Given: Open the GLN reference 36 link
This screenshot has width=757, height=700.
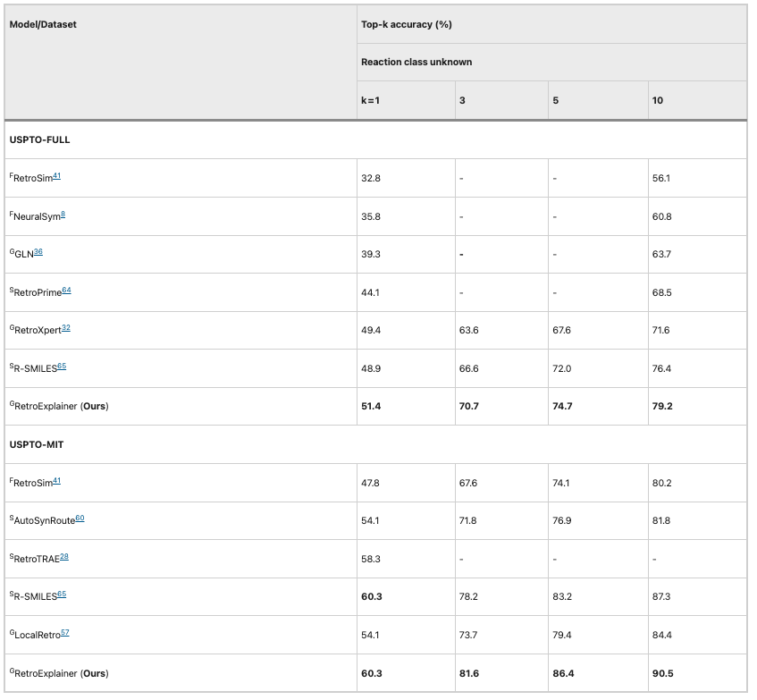Looking at the screenshot, I should [x=38, y=252].
